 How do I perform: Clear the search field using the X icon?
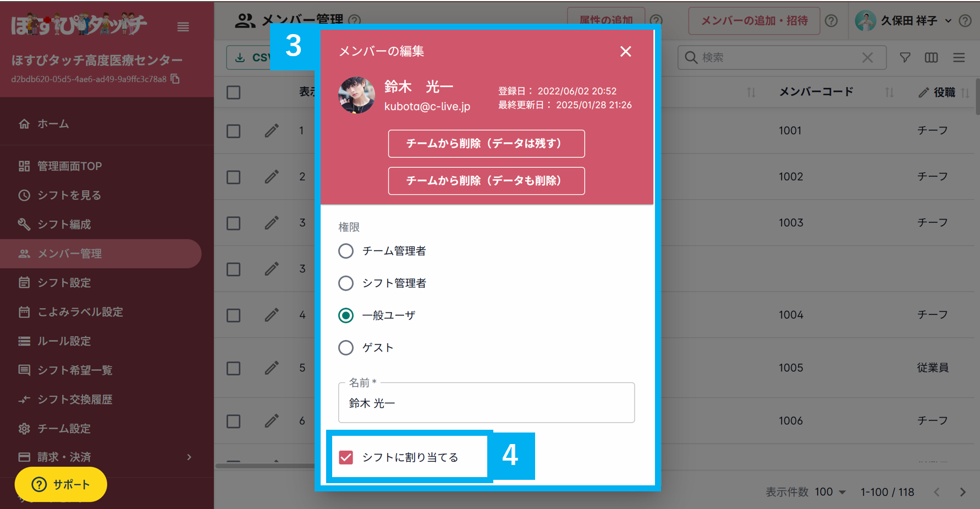868,57
